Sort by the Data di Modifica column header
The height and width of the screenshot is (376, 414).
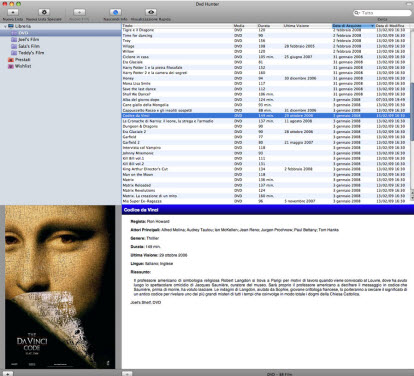394,26
